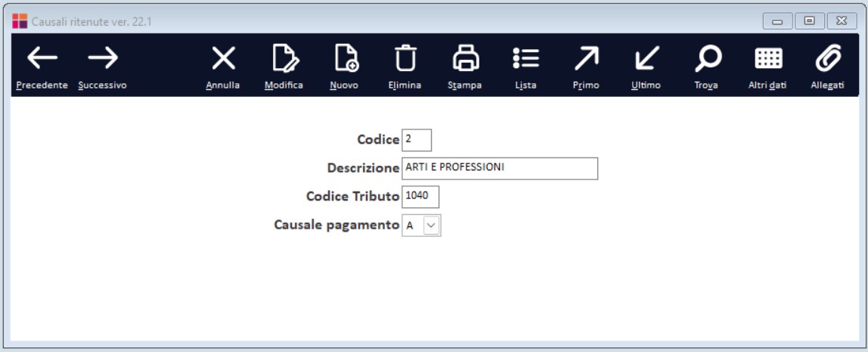Print using the Stampa printer icon
This screenshot has height=352, width=868.
[466, 58]
